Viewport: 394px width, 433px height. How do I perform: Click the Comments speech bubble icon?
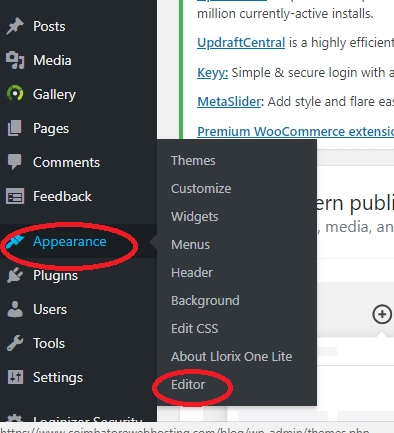15,162
